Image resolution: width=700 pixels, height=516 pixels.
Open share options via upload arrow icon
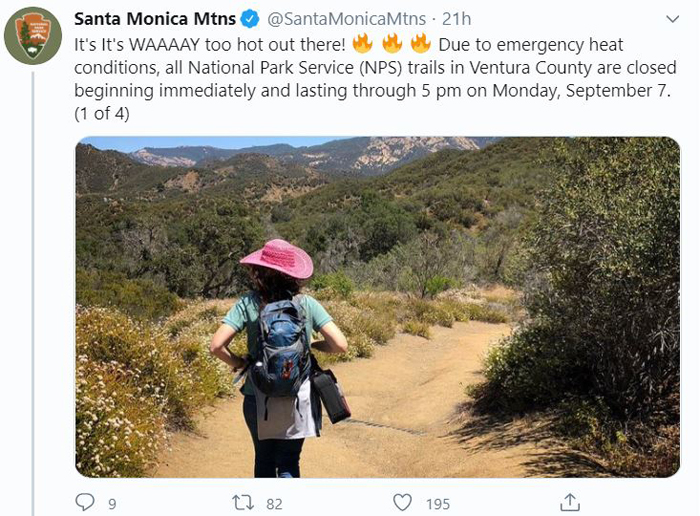coord(570,502)
